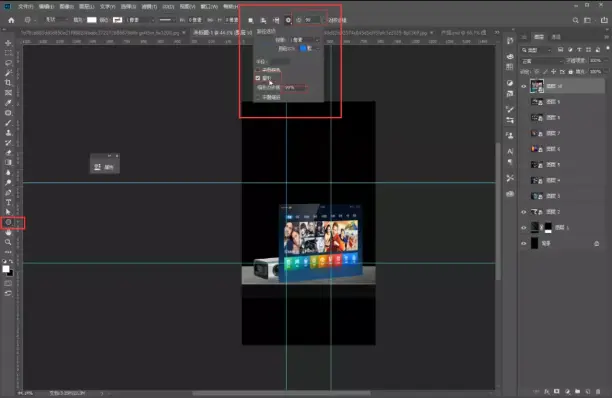
Task: Select the Gradient tool
Action: click(8, 162)
